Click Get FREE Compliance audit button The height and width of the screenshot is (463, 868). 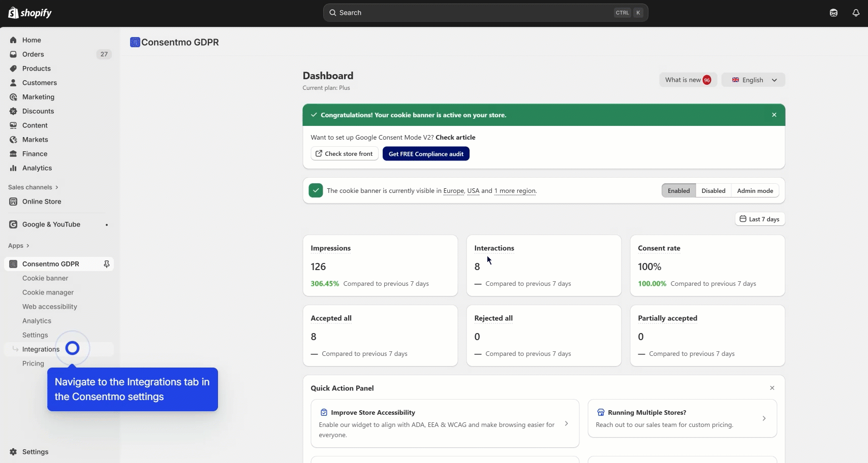(426, 154)
